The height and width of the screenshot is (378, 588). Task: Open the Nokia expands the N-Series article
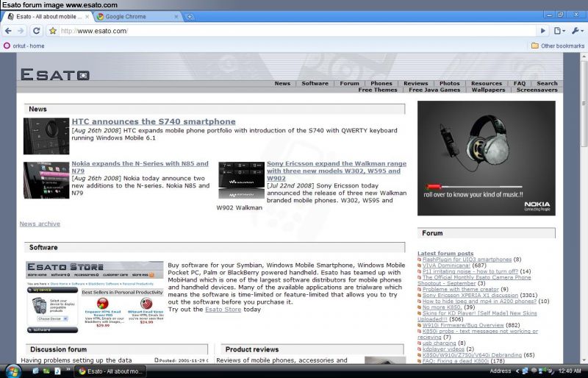(140, 167)
